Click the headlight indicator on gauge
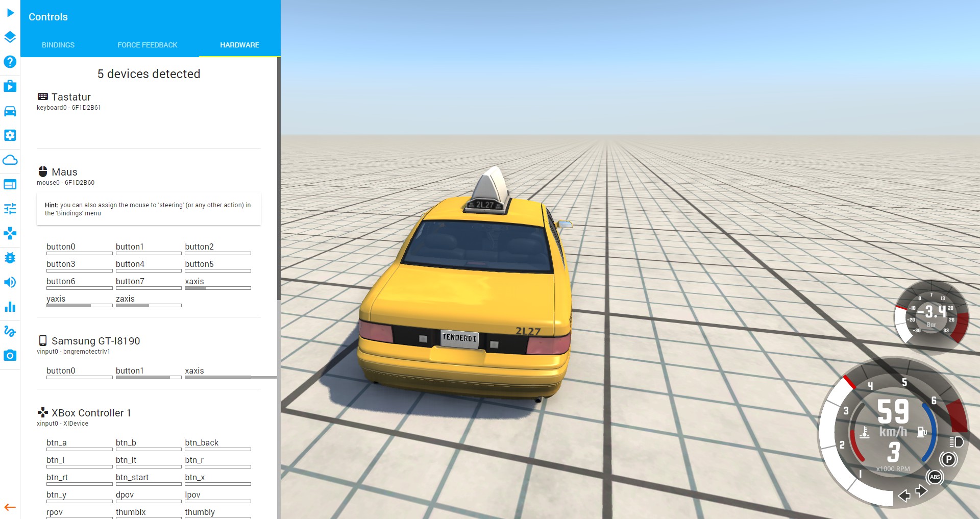The height and width of the screenshot is (519, 980). point(956,442)
